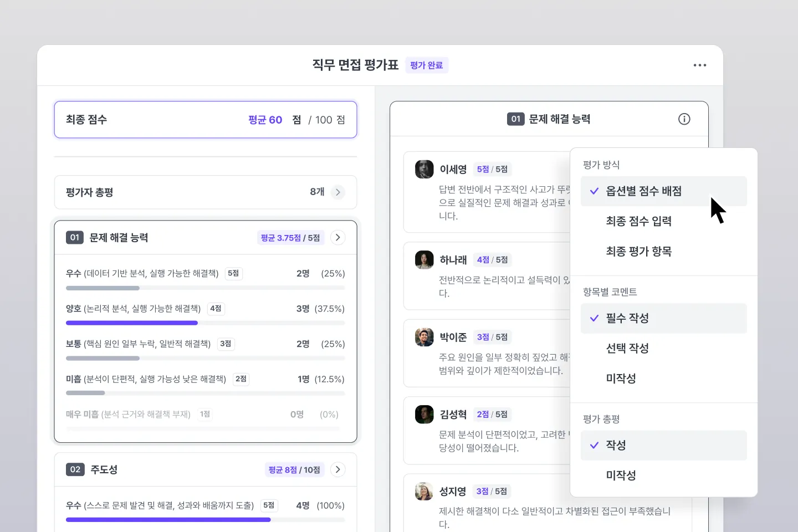
Task: Click the 평가 완료 status badge
Action: [427, 65]
